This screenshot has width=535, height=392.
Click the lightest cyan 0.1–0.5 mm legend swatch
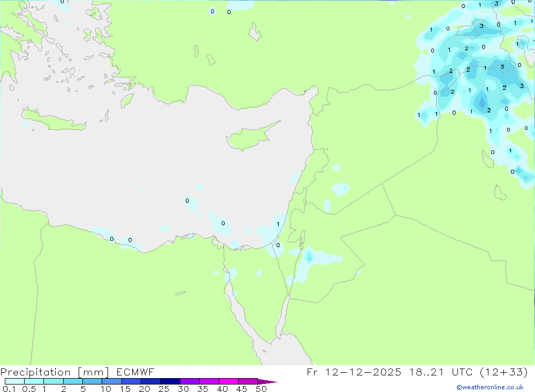point(14,381)
